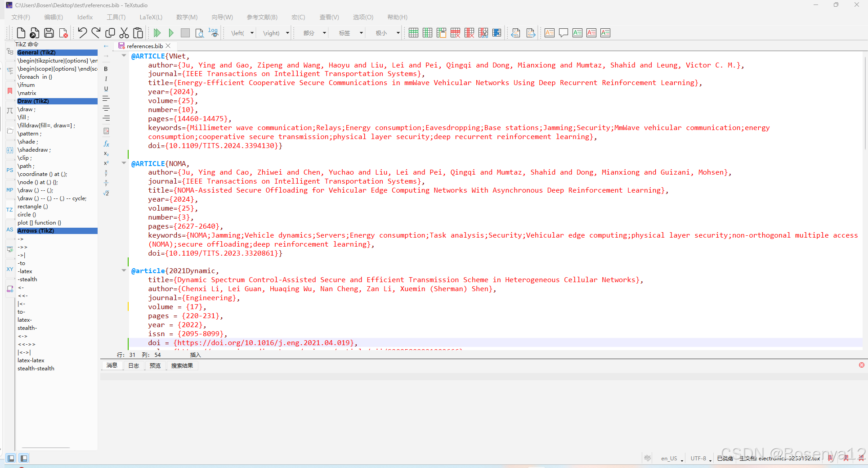Show the TZ (TikZ) commands panel
This screenshot has height=468, width=868.
10,210
